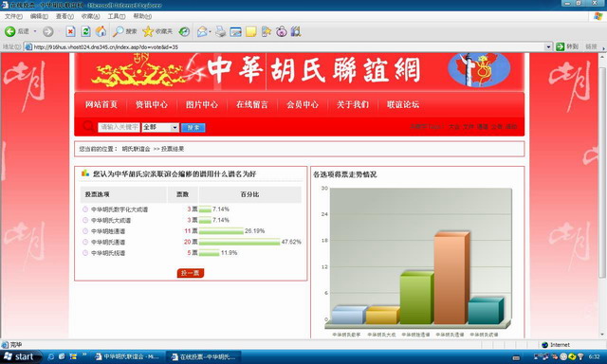Image resolution: width=607 pixels, height=364 pixels.
Task: Click the red Stop loading icon
Action: 70,31
